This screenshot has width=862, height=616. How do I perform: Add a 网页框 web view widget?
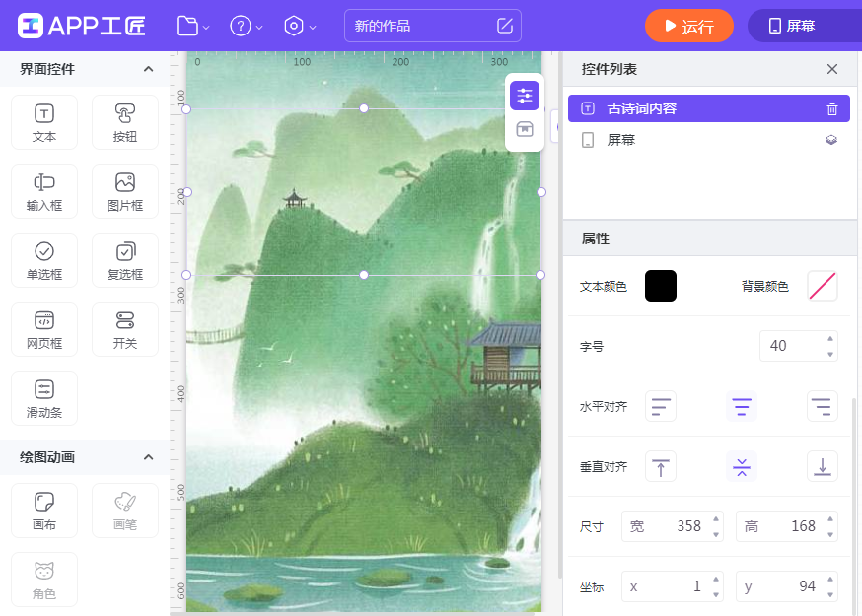pos(44,329)
